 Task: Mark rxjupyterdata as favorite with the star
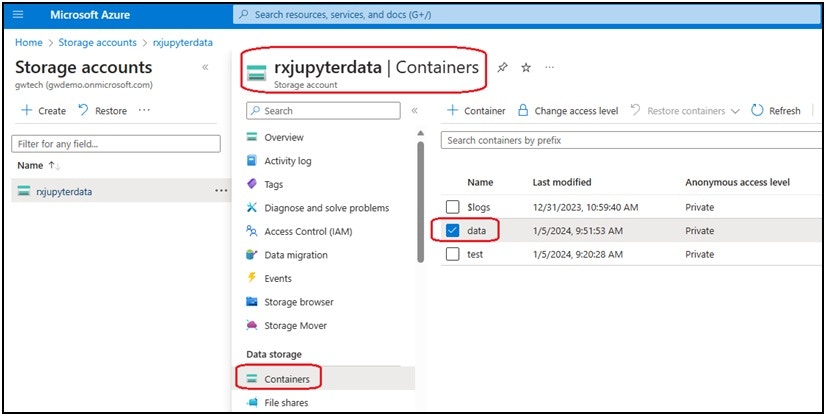pos(526,67)
